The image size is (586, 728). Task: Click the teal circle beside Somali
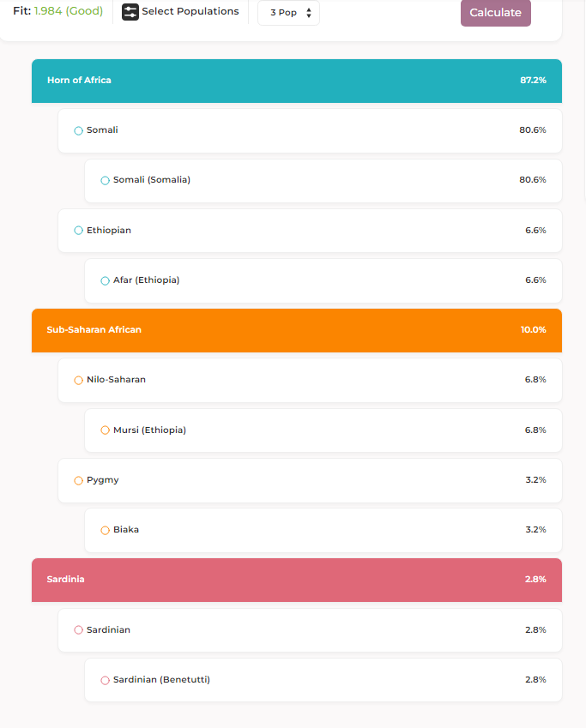(x=79, y=131)
